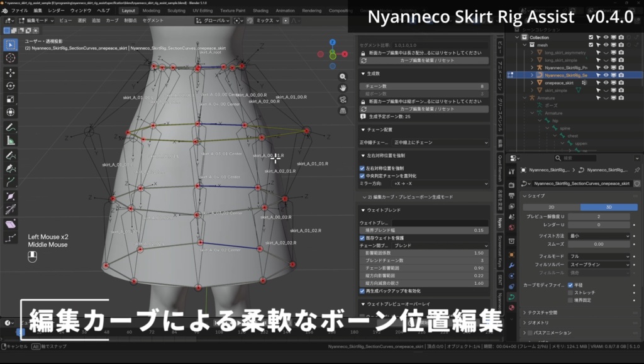
Task: Open the green Curve data properties tab
Action: (x=511, y=297)
